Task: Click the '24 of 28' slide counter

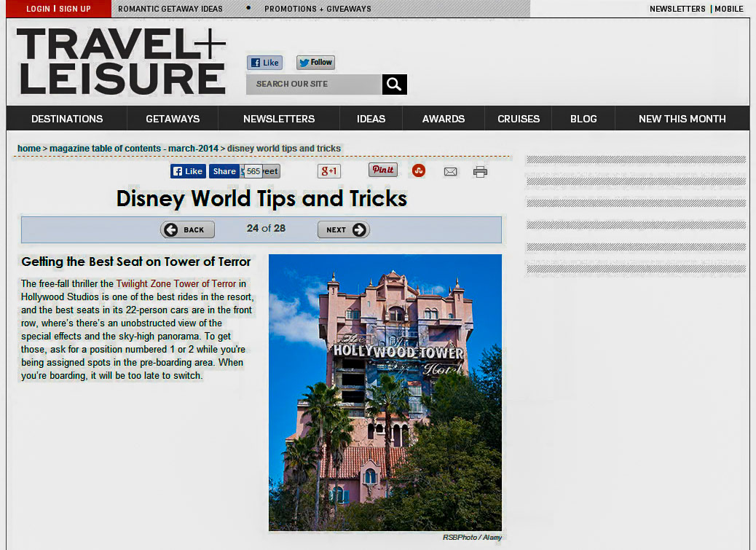Action: click(266, 228)
